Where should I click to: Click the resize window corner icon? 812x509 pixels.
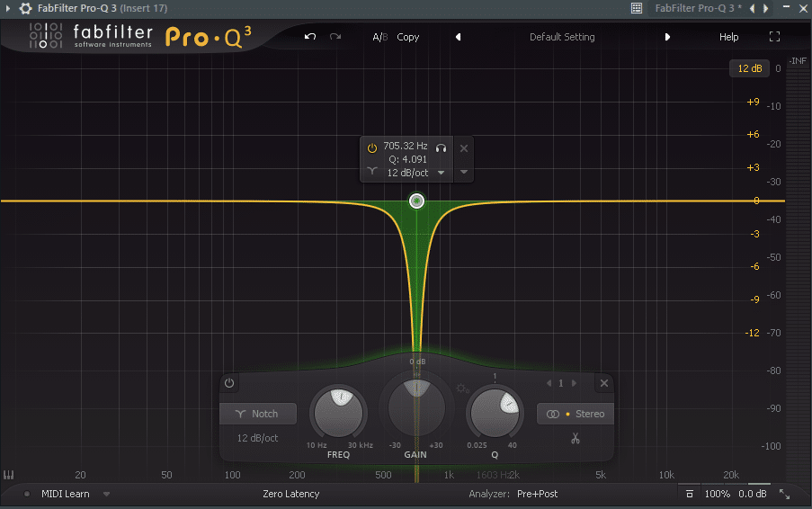click(x=784, y=494)
